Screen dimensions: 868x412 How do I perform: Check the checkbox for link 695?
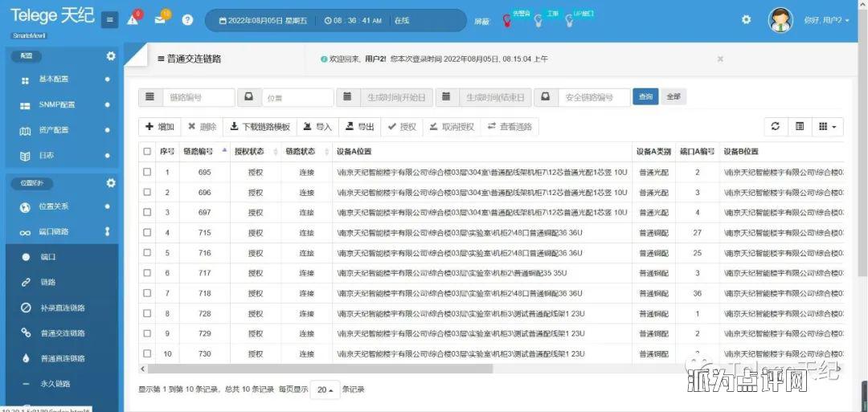[x=147, y=172]
